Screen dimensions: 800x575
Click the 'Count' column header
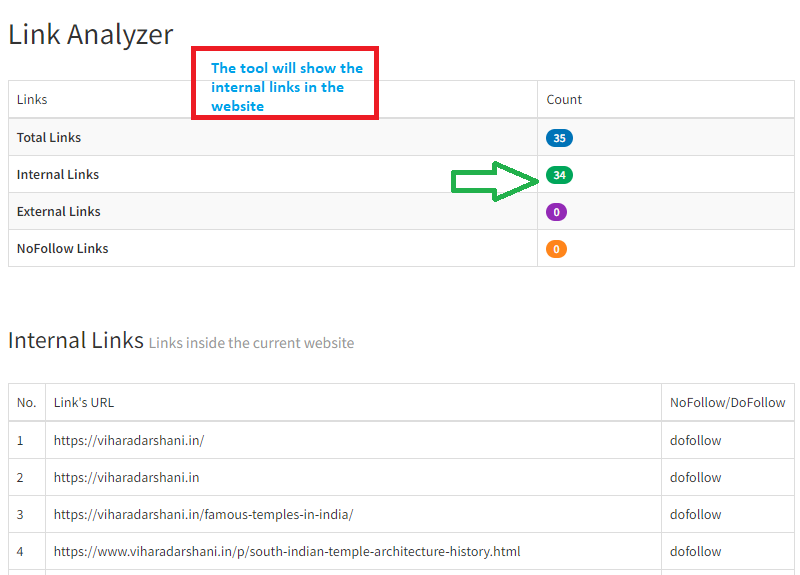tap(564, 99)
